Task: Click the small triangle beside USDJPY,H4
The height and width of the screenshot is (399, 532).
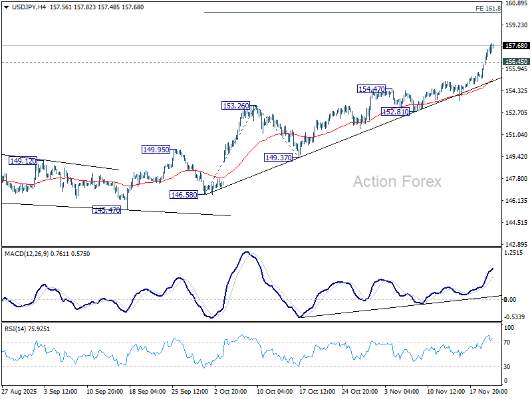Action: (5, 6)
